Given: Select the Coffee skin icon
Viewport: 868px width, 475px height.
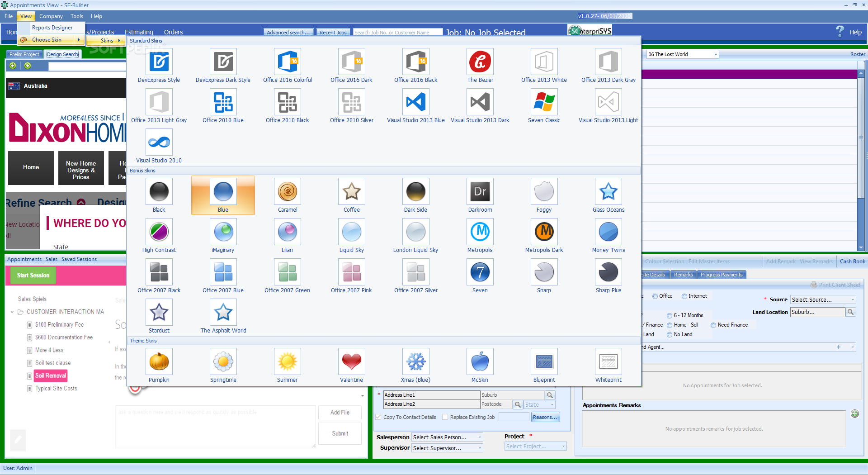Looking at the screenshot, I should [x=352, y=192].
